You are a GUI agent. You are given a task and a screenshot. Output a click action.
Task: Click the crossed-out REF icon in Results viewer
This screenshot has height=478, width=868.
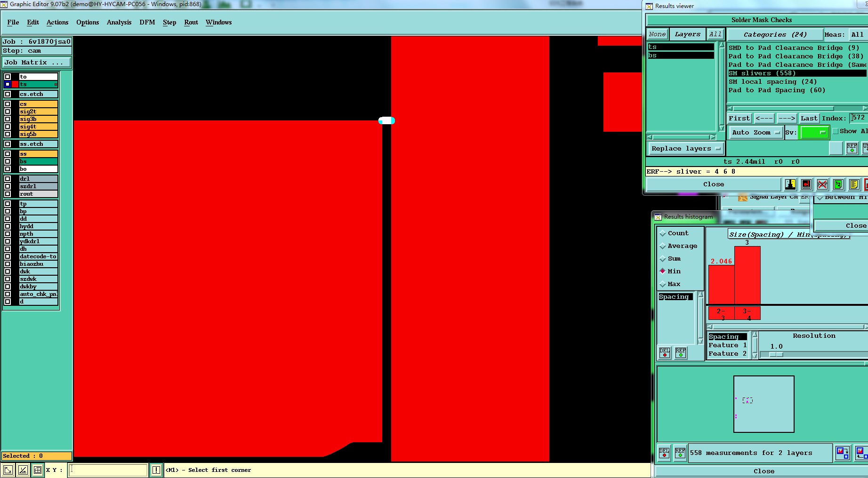pyautogui.click(x=822, y=184)
